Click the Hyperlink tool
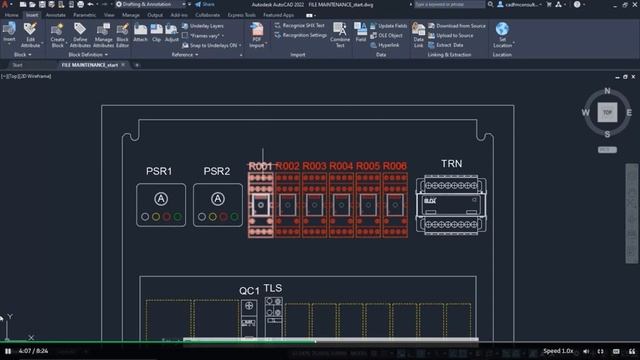The height and width of the screenshot is (360, 640). pos(384,45)
